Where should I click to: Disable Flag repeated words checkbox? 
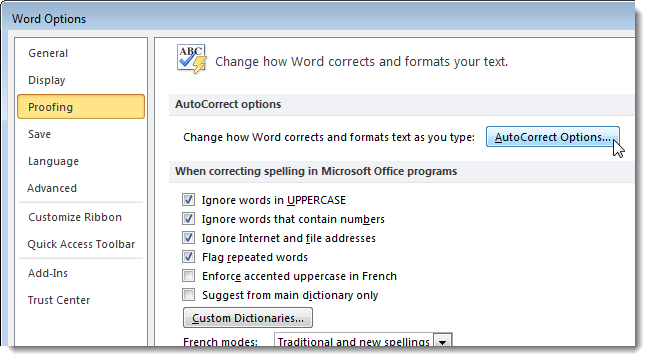[189, 257]
